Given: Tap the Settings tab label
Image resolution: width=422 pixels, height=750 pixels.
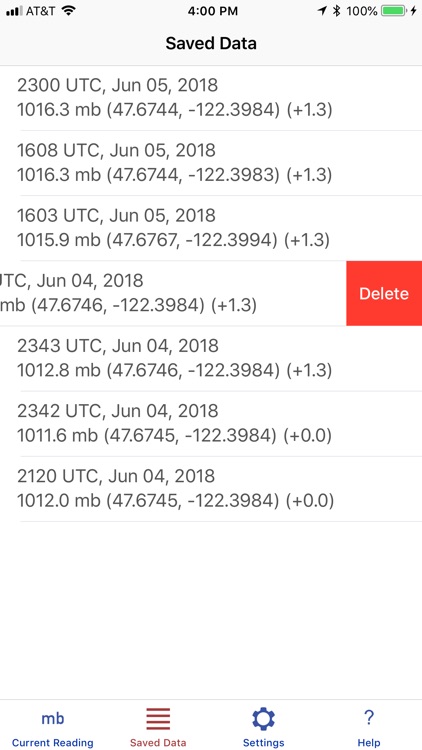Looking at the screenshot, I should (x=264, y=743).
